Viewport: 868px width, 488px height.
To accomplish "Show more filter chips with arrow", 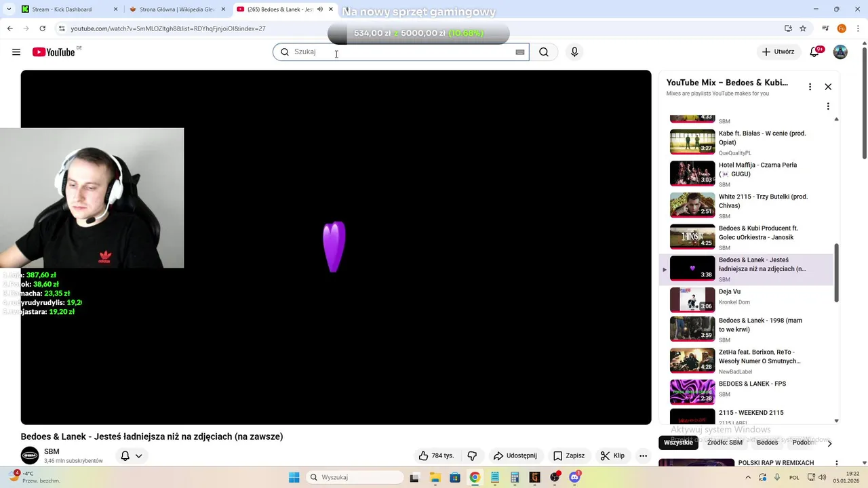I will click(x=829, y=443).
